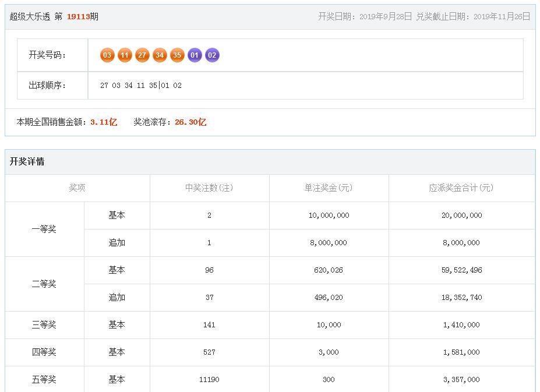The width and height of the screenshot is (540, 392).
Task: Click the 一等奖 row label
Action: (x=44, y=229)
